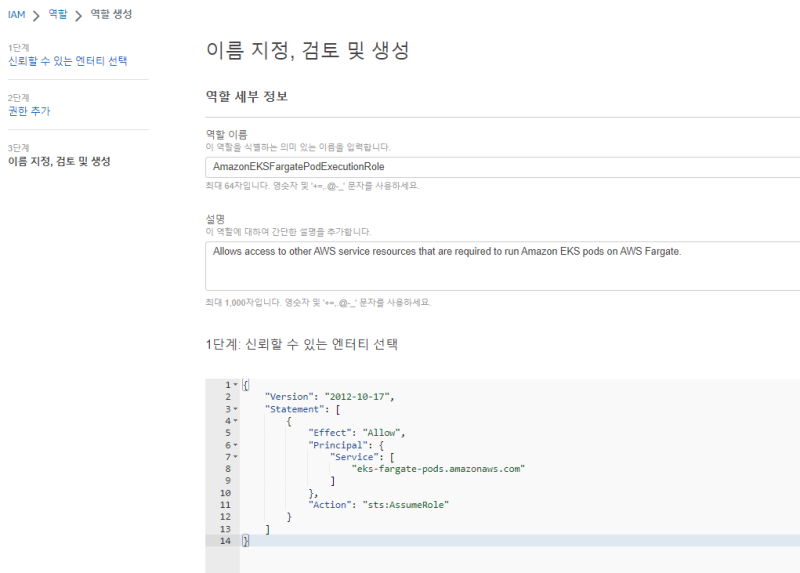Viewport: 800px width, 573px height.
Task: Fold the statement object arrow on line 4
Action: click(x=235, y=421)
